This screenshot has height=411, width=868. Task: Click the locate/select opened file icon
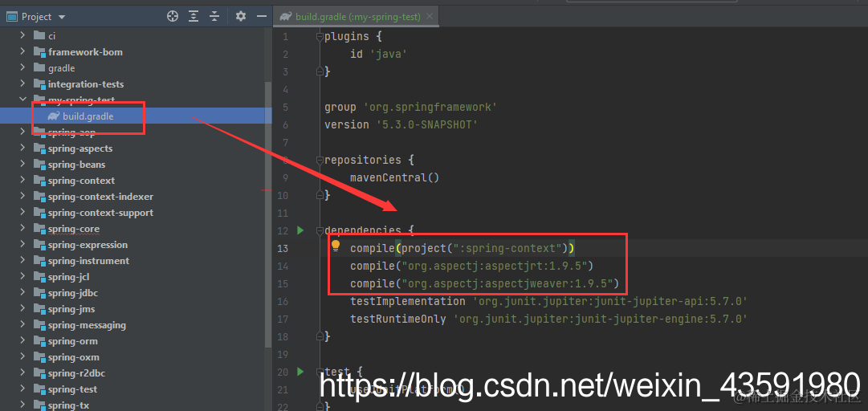click(173, 17)
